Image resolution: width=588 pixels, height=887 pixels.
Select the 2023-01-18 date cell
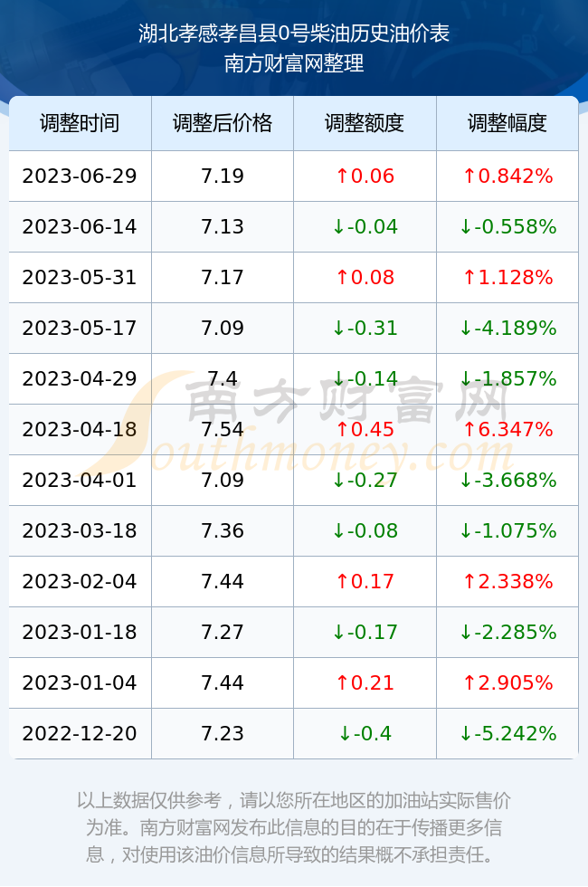[x=80, y=632]
